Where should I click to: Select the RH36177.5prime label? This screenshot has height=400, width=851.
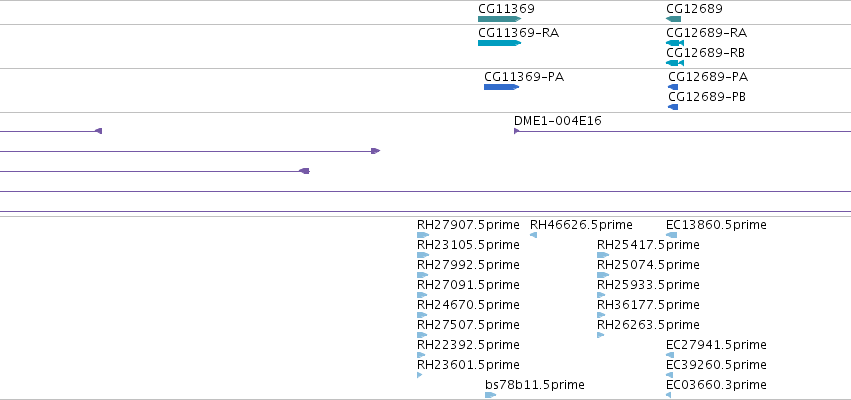pyautogui.click(x=648, y=304)
